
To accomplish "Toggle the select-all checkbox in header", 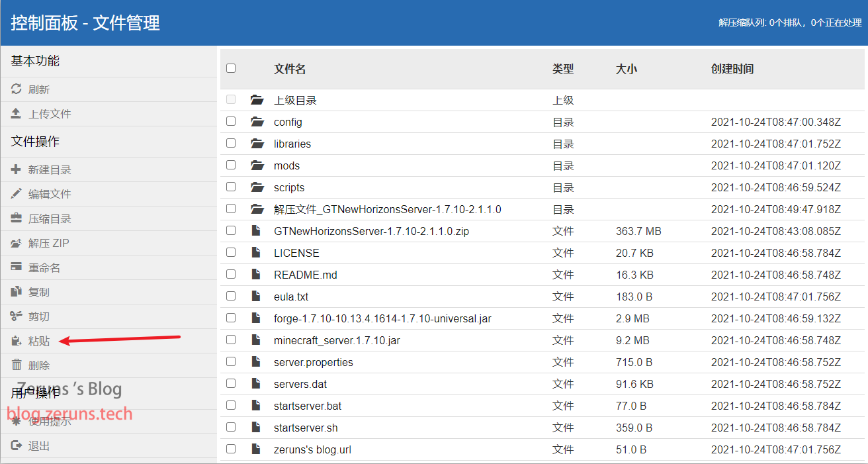I will pyautogui.click(x=231, y=68).
